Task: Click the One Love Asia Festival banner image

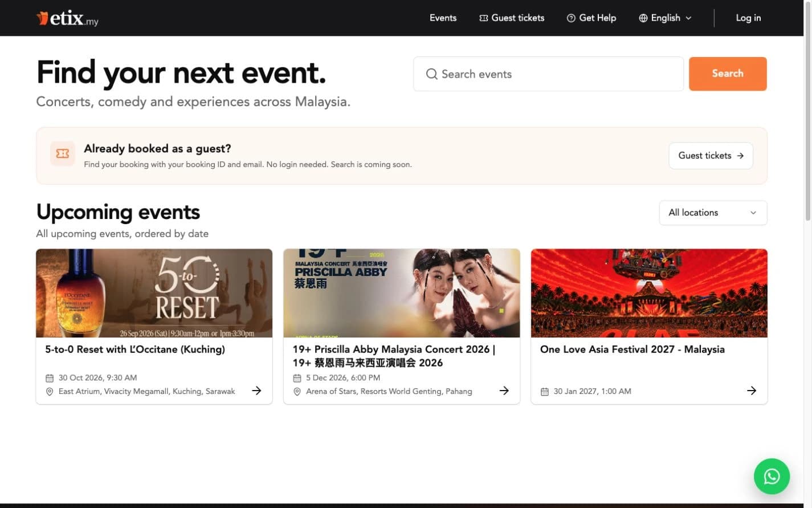Action: click(649, 293)
